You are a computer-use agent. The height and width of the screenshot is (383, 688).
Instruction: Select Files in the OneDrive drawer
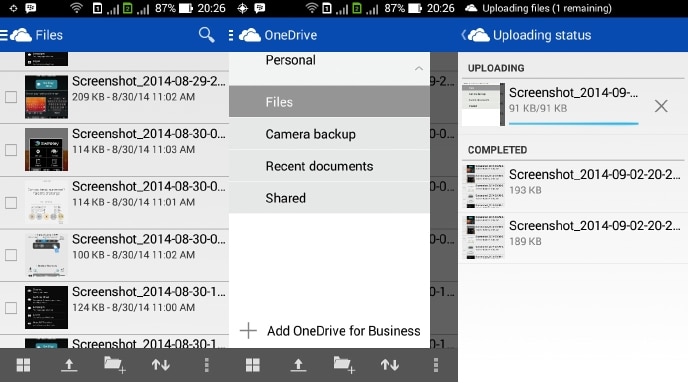click(x=329, y=102)
